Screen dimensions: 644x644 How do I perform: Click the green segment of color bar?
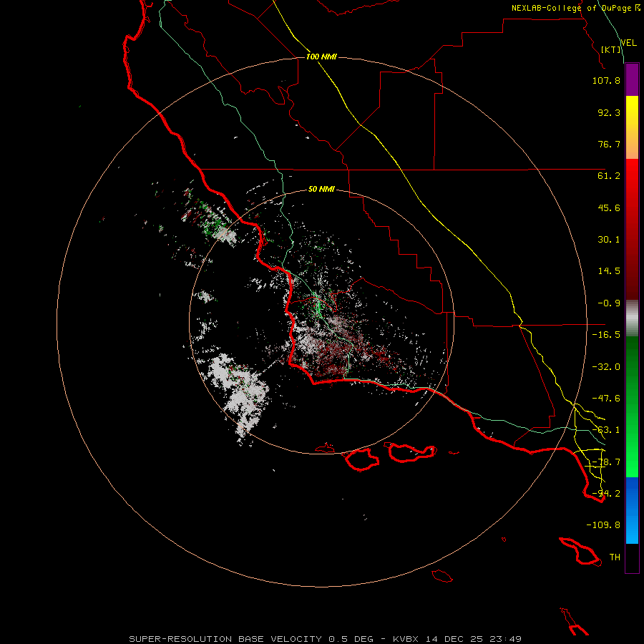tap(632, 406)
